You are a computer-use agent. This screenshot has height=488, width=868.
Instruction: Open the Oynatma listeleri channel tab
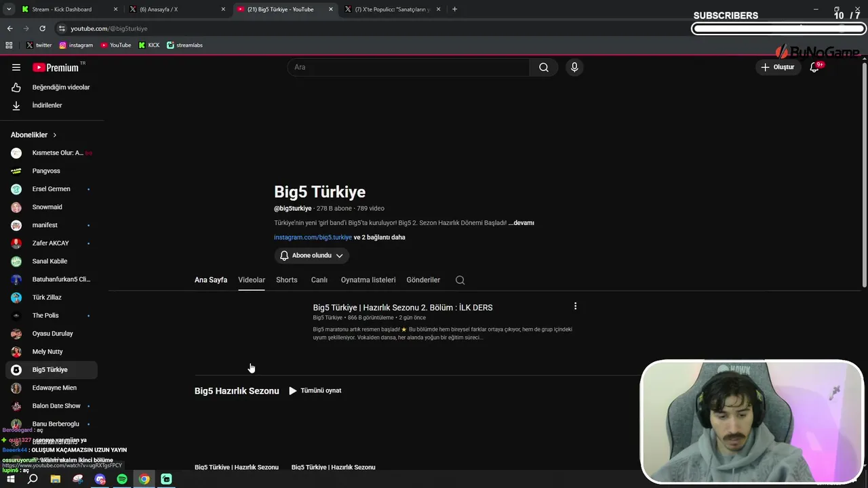[x=368, y=280]
